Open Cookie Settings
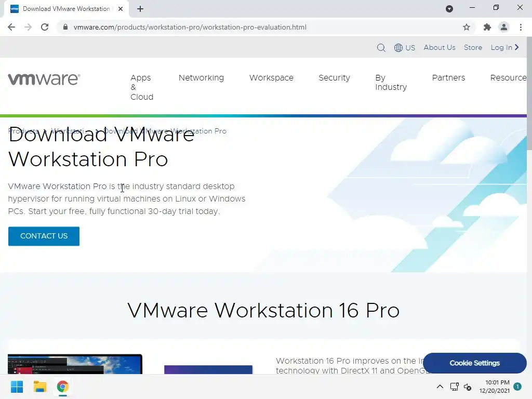 [x=475, y=363]
